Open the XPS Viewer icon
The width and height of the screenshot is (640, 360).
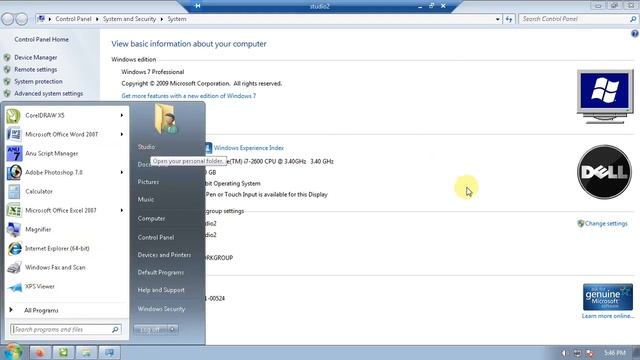15,287
